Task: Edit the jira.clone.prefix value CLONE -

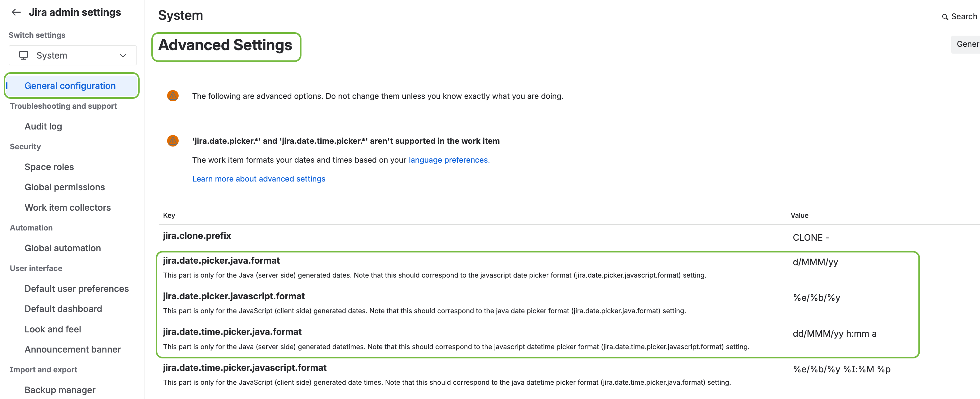Action: (x=811, y=237)
